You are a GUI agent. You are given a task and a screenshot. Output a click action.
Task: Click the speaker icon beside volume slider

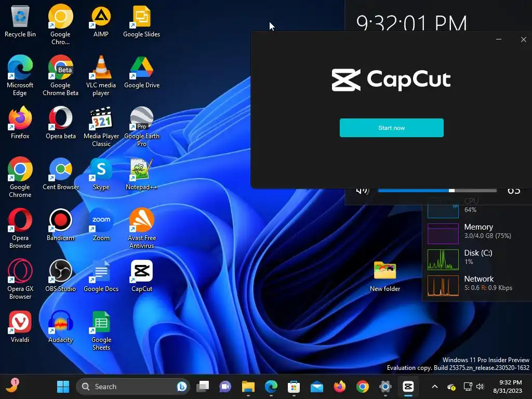pyautogui.click(x=362, y=190)
